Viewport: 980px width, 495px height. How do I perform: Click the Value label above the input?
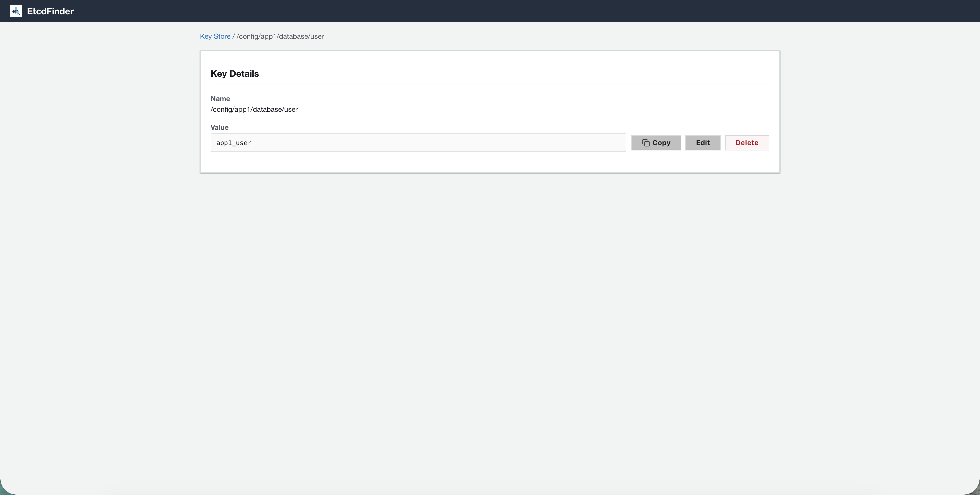tap(220, 127)
